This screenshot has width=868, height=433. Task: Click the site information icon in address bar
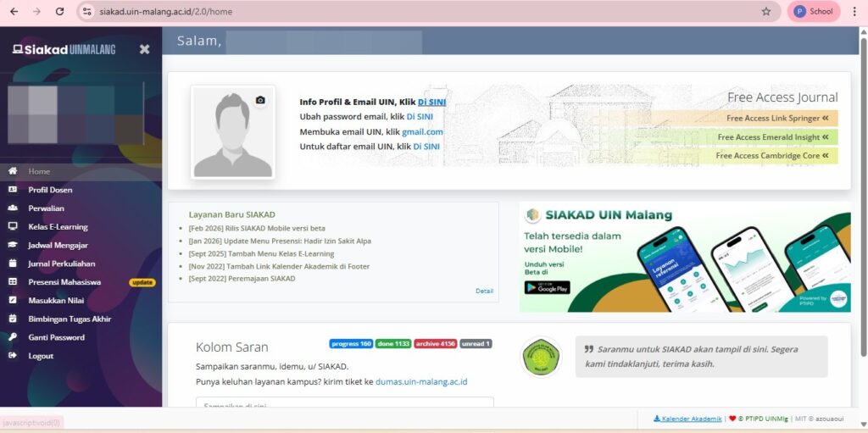(x=86, y=12)
